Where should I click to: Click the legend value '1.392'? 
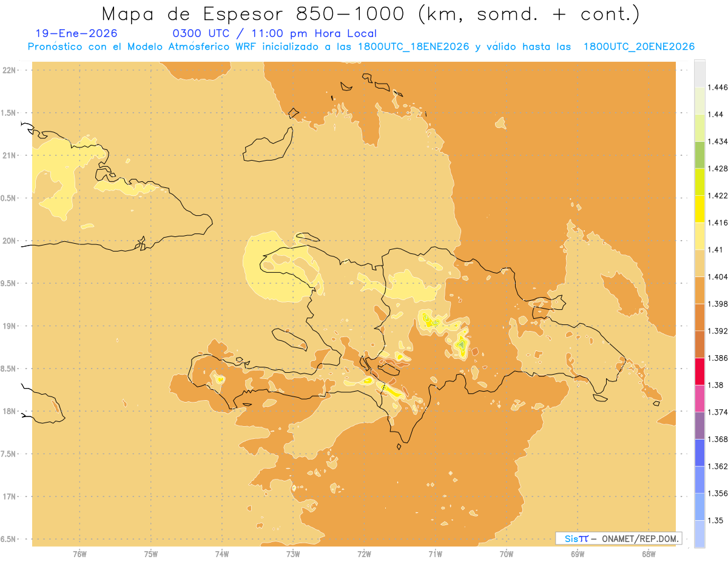click(718, 331)
